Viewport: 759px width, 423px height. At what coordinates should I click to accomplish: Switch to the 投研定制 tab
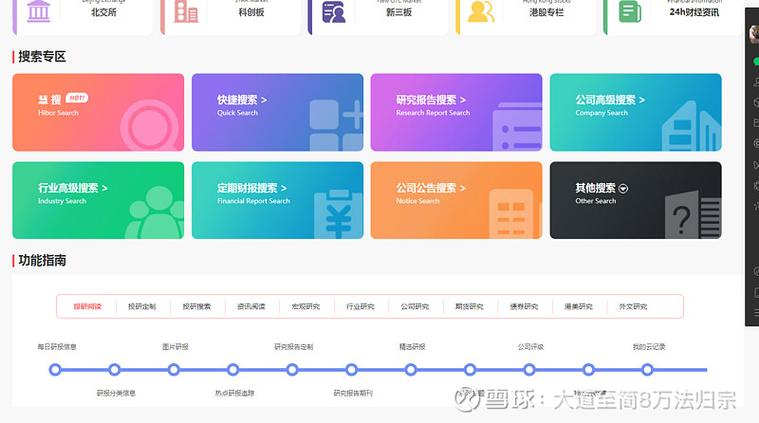tap(142, 306)
